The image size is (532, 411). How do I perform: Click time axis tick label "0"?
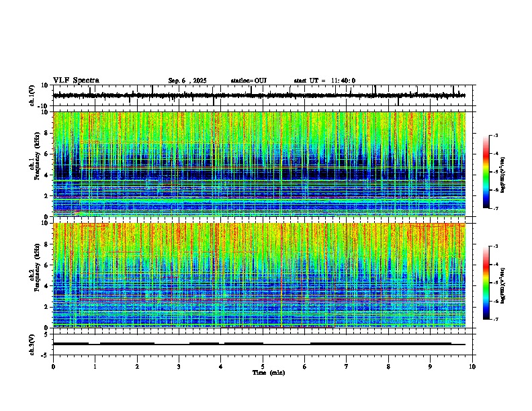(53, 367)
